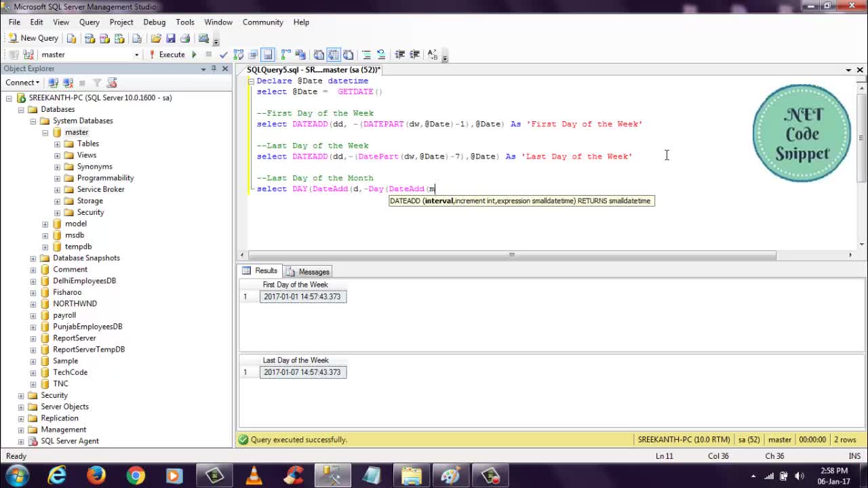Toggle Results to File icon
Image resolution: width=868 pixels, height=488 pixels.
[x=348, y=54]
